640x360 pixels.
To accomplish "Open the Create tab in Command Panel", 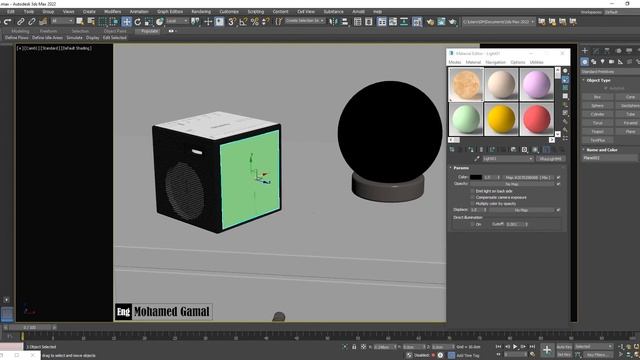I will (x=585, y=51).
